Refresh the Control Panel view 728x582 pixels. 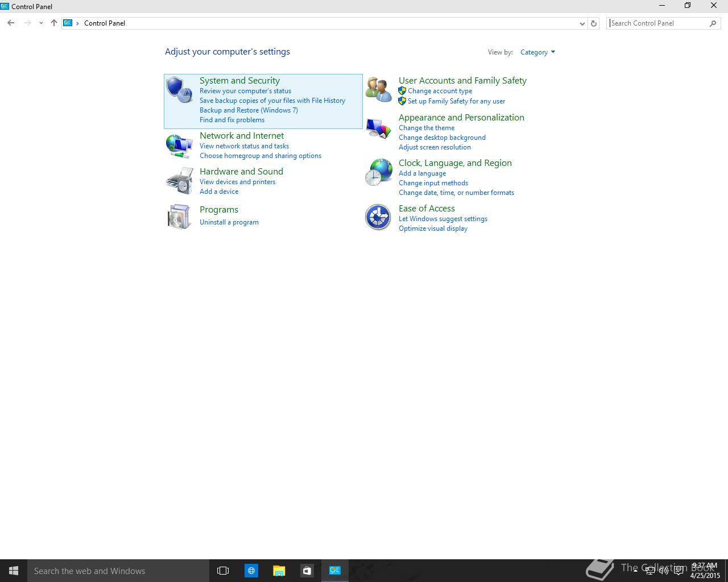594,23
